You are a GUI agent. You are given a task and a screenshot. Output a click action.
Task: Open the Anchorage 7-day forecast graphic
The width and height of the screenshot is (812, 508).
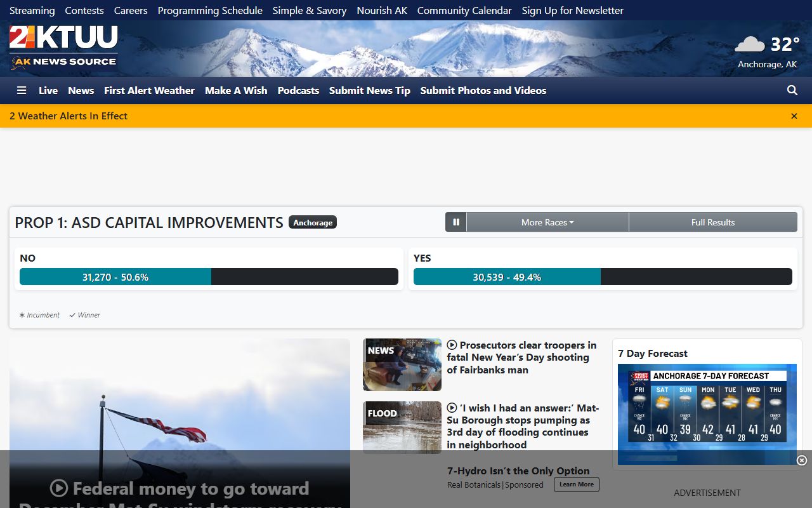tap(707, 414)
